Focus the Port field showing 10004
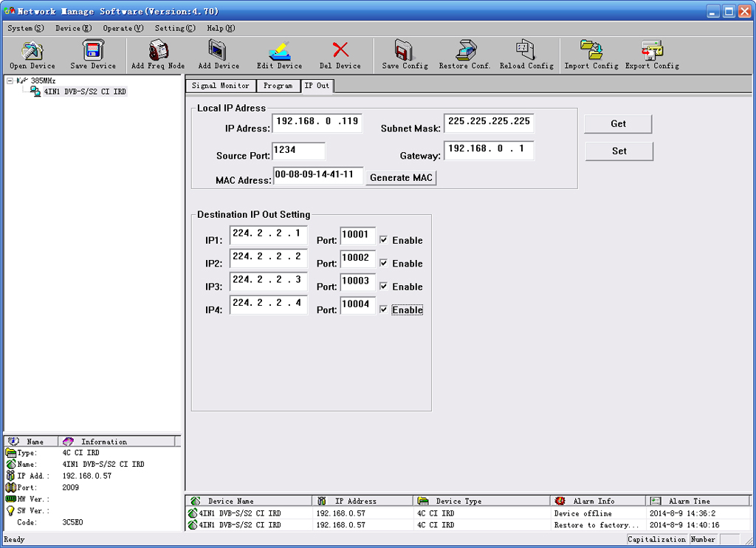The height and width of the screenshot is (548, 756). point(358,305)
